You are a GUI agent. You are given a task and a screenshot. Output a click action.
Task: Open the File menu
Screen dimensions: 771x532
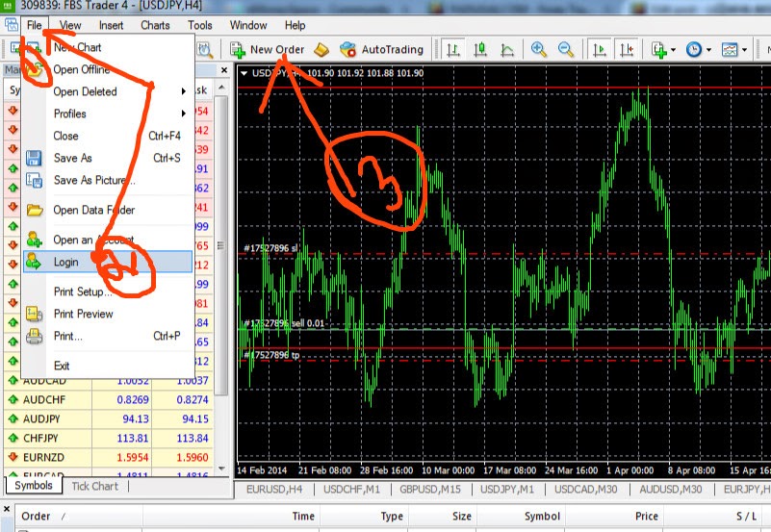tap(34, 25)
